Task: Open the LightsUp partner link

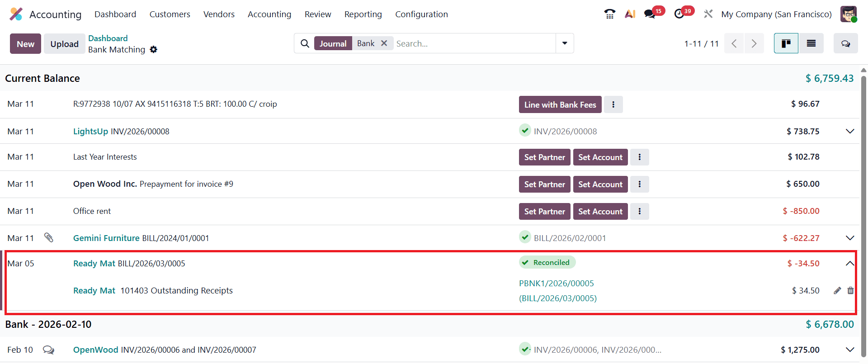Action: pyautogui.click(x=90, y=131)
